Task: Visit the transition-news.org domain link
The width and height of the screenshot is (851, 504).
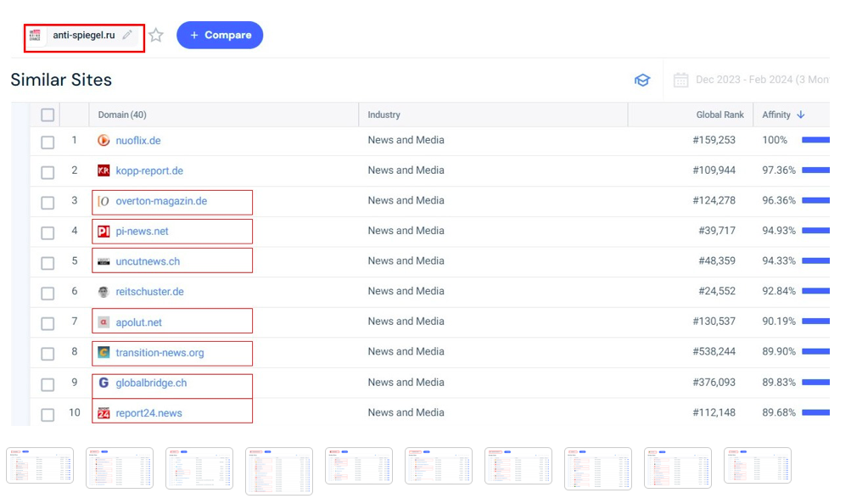Action: [x=160, y=353]
